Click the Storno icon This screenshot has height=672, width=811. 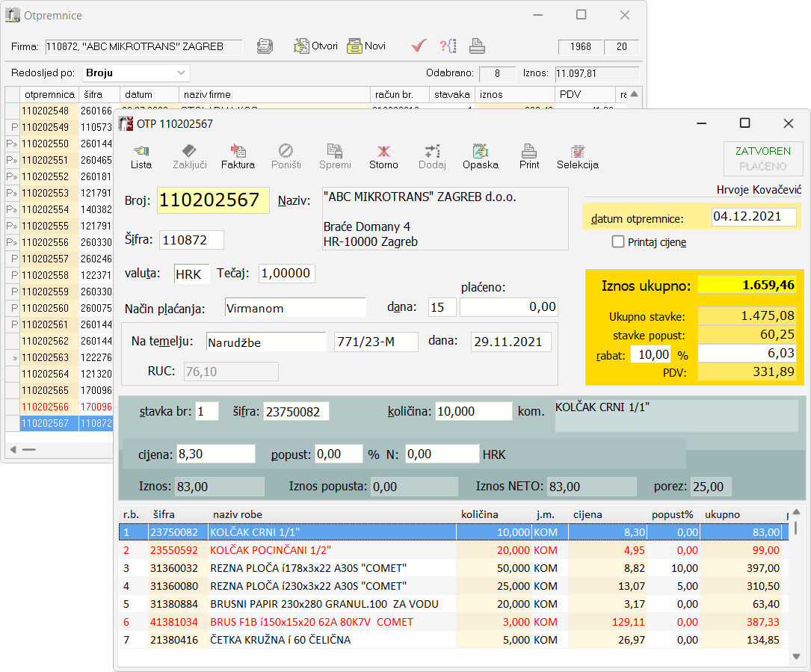tap(383, 156)
